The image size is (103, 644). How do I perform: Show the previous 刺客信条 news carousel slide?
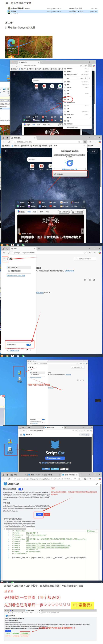[x=19, y=231]
